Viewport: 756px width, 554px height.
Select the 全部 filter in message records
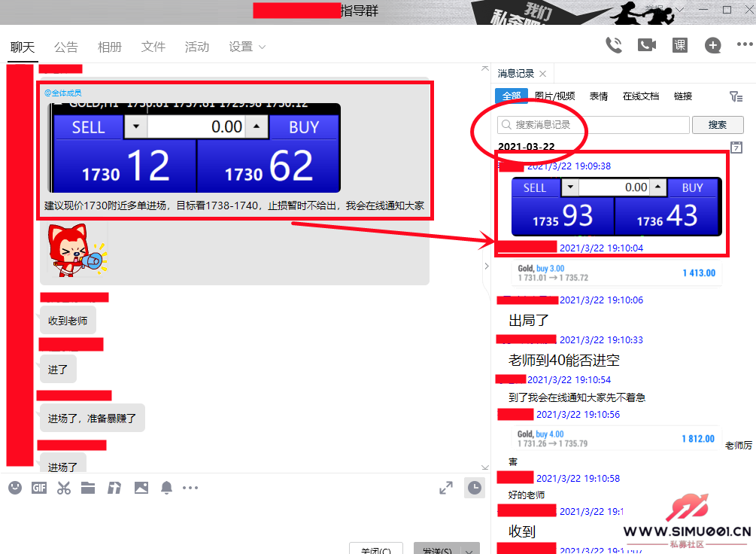(512, 96)
